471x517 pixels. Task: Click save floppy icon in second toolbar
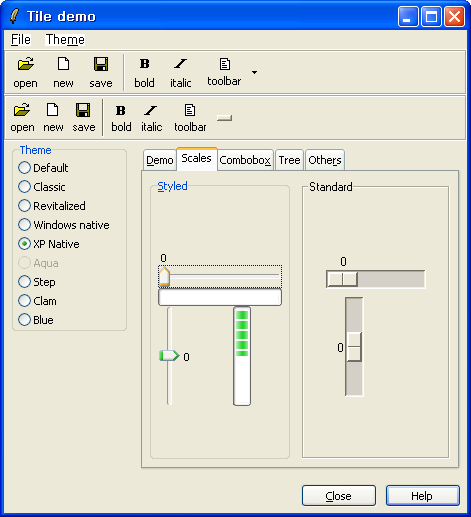tap(83, 110)
